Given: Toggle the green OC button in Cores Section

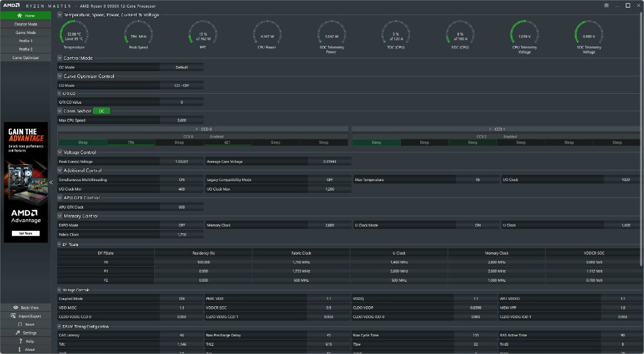Looking at the screenshot, I should 101,111.
